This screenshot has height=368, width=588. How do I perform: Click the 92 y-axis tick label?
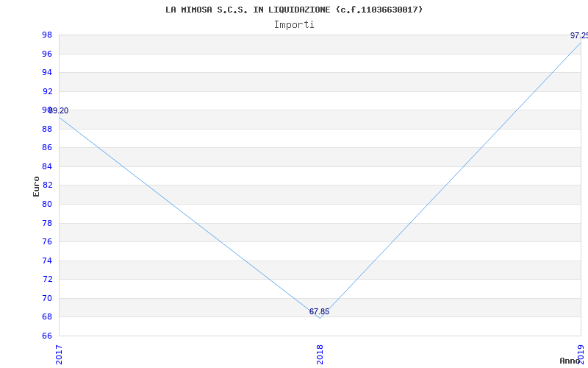[47, 91]
